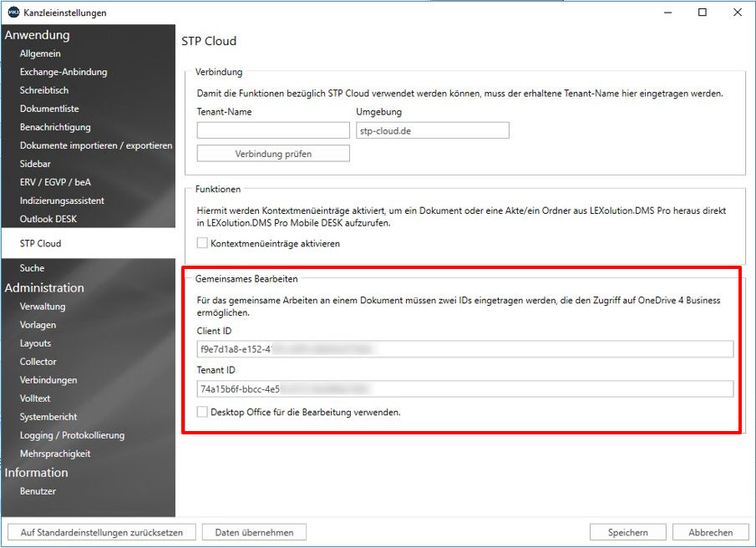
Task: Open Volltext settings
Action: (35, 398)
